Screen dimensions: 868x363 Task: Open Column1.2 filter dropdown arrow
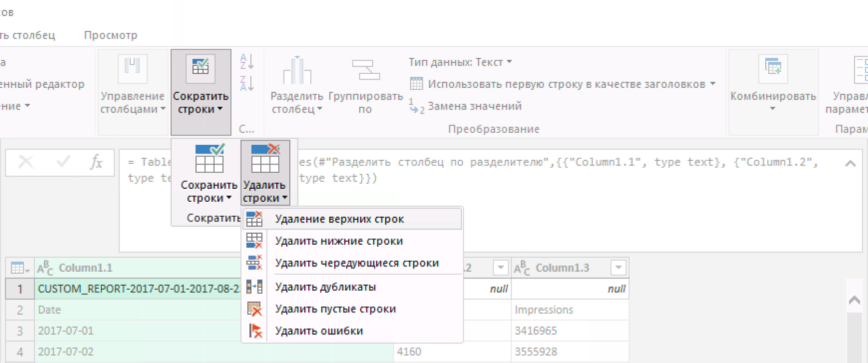point(501,267)
